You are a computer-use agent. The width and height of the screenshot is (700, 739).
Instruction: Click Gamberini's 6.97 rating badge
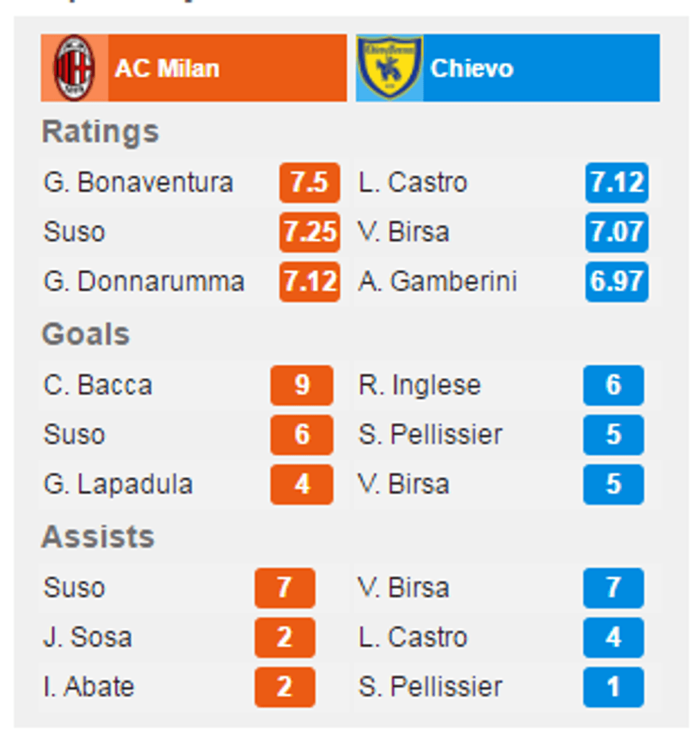coord(616,282)
